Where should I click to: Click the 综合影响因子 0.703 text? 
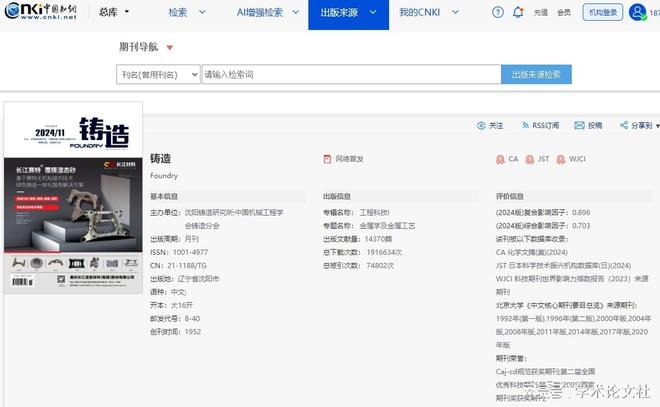click(x=543, y=226)
